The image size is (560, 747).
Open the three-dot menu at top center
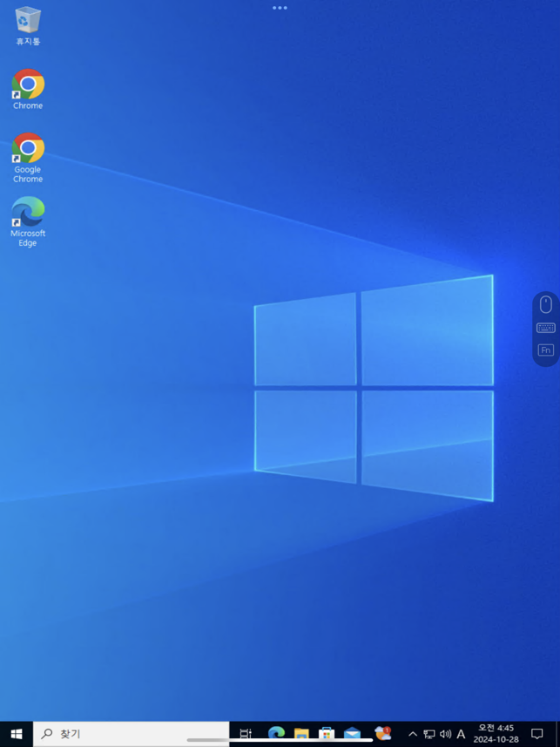click(x=280, y=8)
